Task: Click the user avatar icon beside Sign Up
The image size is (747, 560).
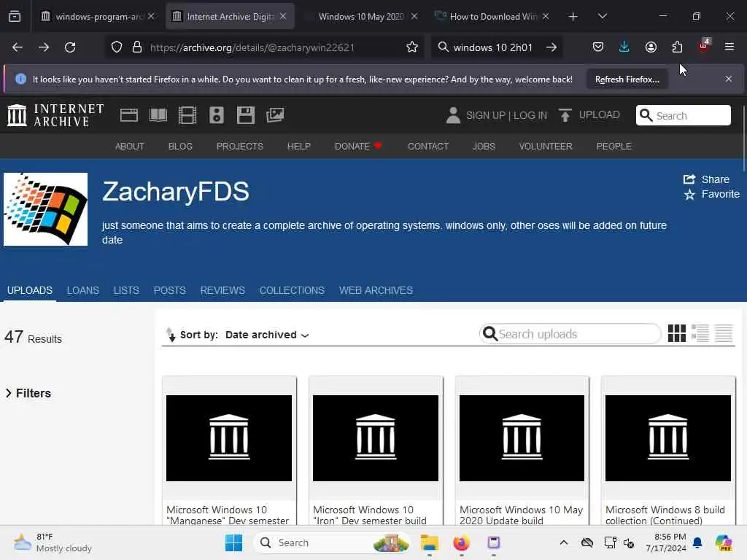Action: pos(453,115)
